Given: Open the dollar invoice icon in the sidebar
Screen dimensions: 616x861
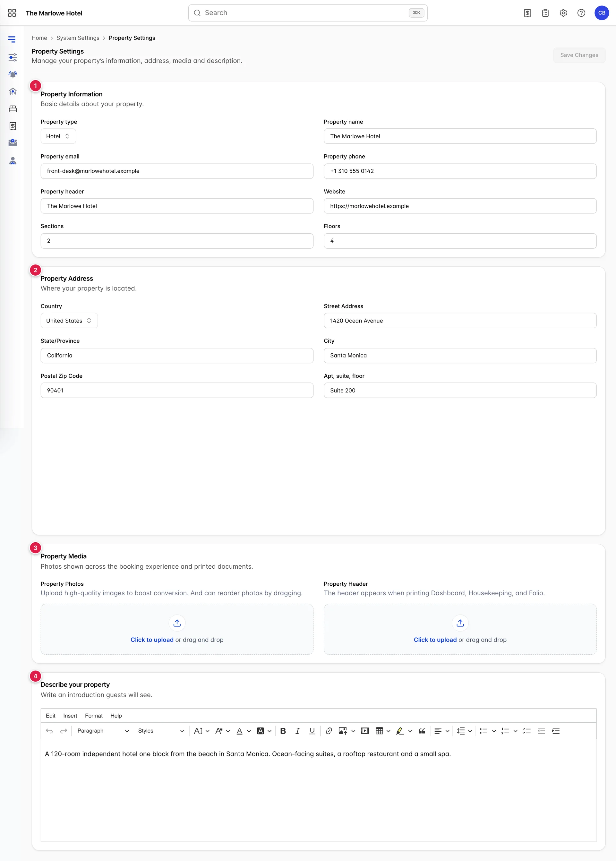Looking at the screenshot, I should tap(13, 125).
